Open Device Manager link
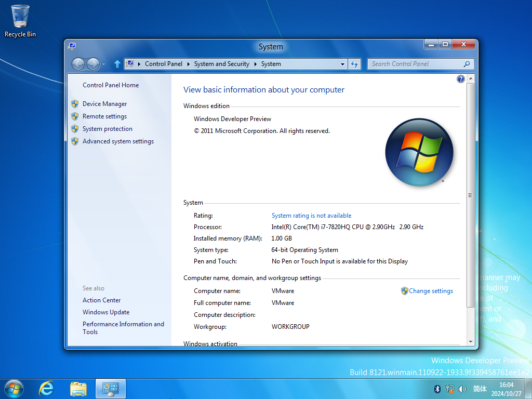 [104, 104]
